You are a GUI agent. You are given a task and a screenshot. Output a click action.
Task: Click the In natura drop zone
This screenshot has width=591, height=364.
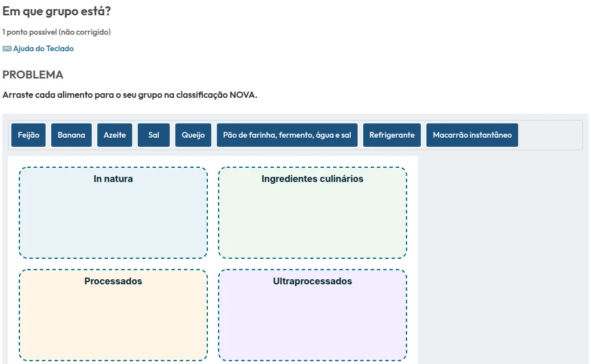click(x=113, y=213)
